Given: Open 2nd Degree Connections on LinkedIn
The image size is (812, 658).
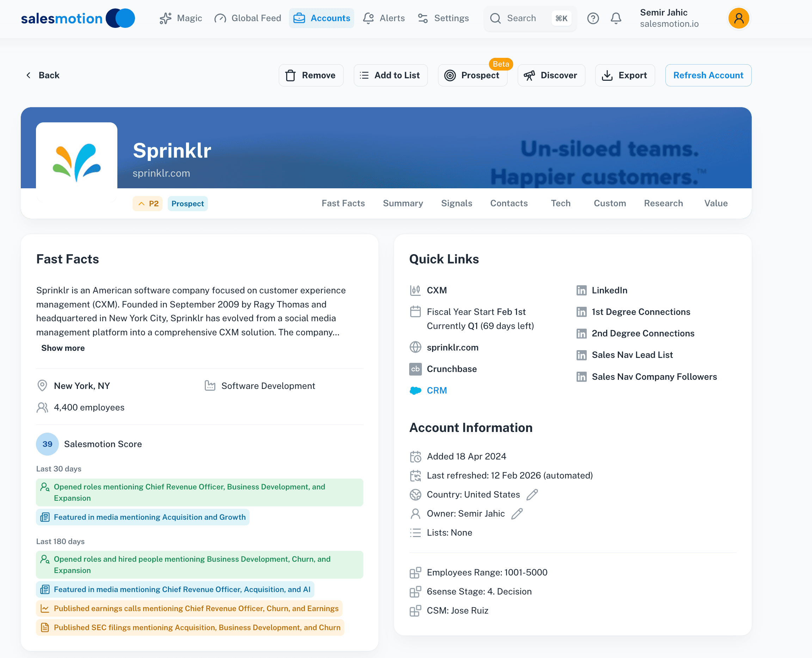Looking at the screenshot, I should [x=643, y=334].
